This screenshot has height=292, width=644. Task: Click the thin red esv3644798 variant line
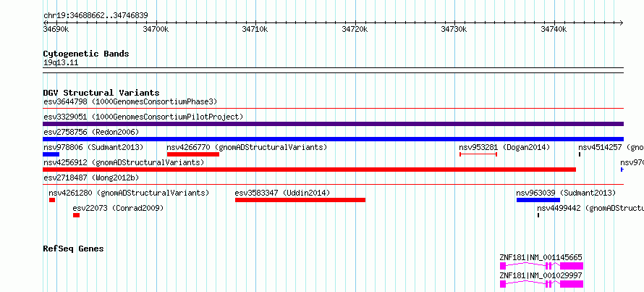[333, 109]
